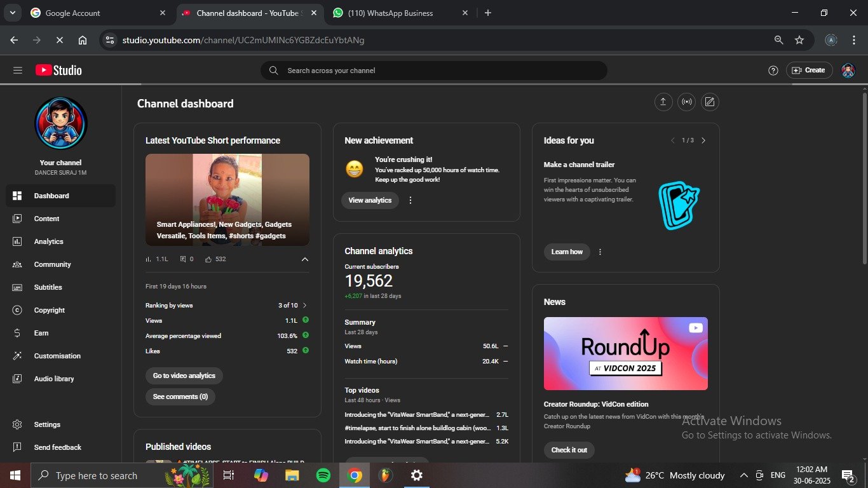
Task: Open FL Studio from the taskbar
Action: (385, 475)
